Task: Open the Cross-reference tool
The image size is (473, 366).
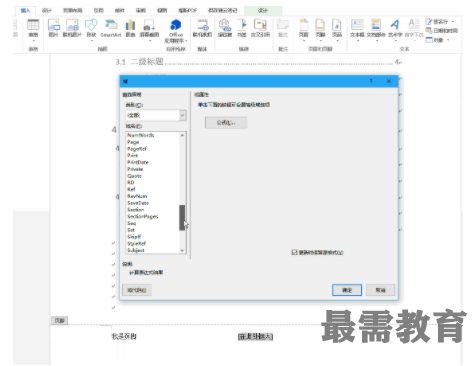Action: pyautogui.click(x=260, y=28)
